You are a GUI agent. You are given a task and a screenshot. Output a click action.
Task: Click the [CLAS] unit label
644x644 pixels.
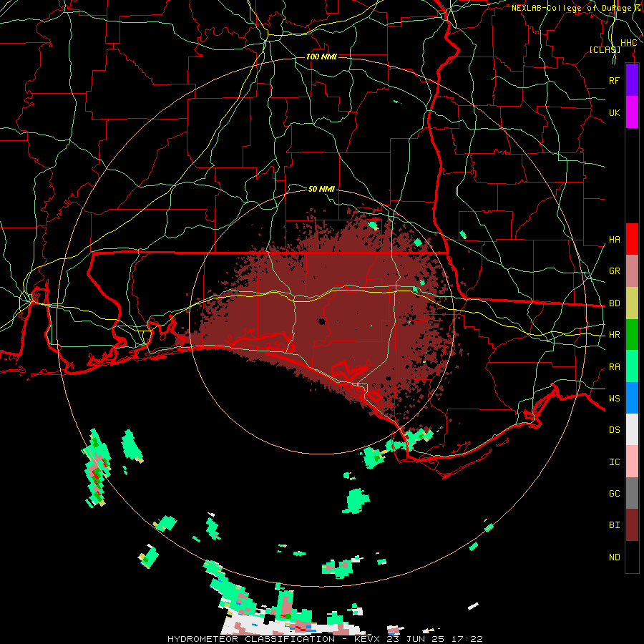tap(605, 50)
